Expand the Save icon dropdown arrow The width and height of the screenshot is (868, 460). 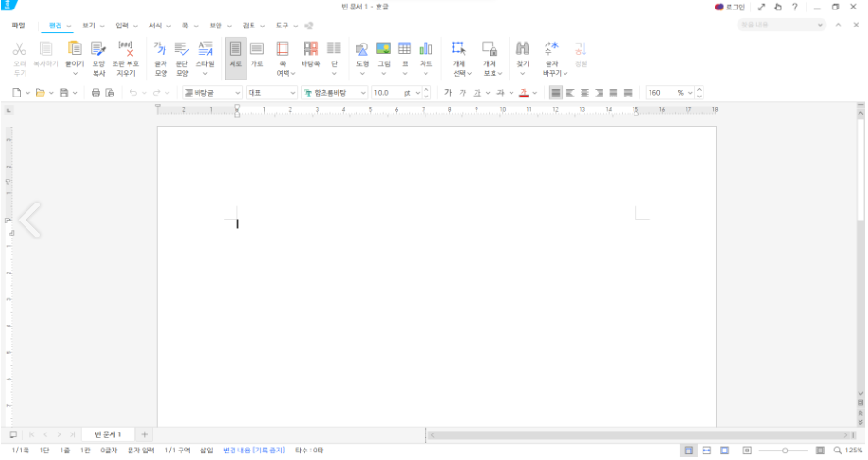(75, 93)
